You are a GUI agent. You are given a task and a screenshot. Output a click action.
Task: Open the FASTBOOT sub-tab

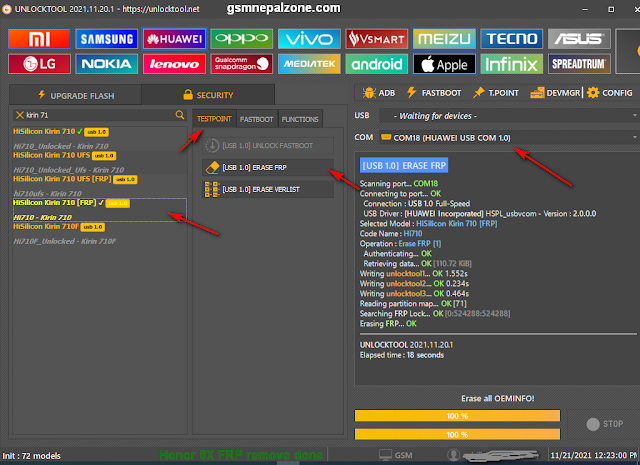click(x=257, y=119)
